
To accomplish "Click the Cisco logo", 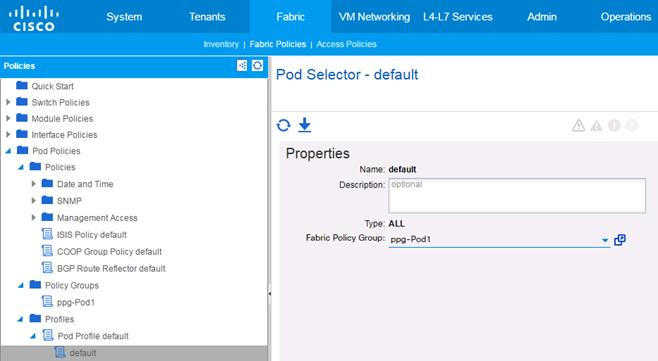I will 34,18.
